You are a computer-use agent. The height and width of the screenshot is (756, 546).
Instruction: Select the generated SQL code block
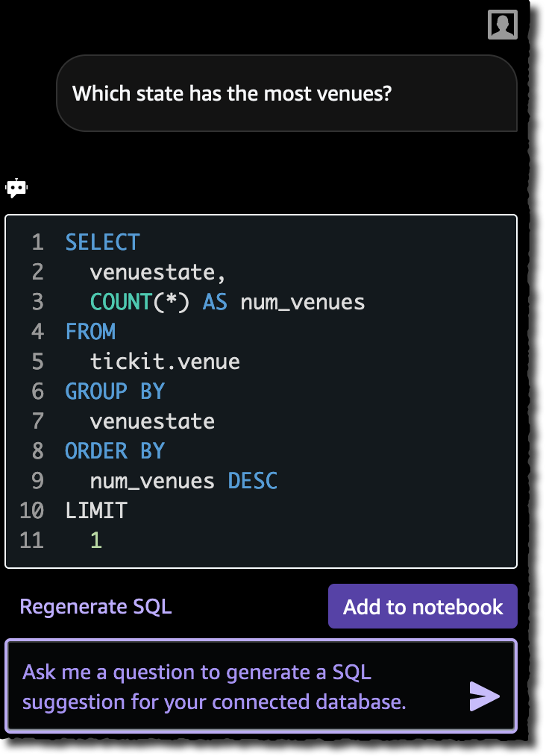(261, 391)
